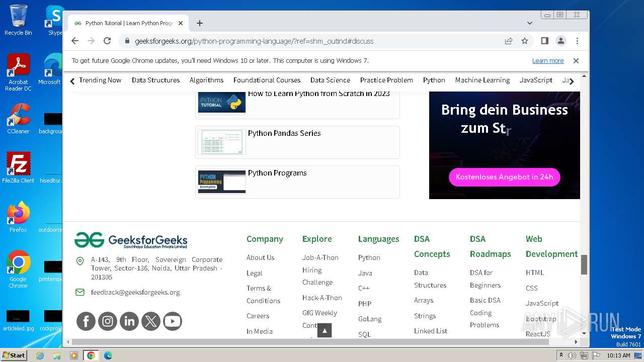
Task: Go back with Chrome's back arrow
Action: coord(75,41)
